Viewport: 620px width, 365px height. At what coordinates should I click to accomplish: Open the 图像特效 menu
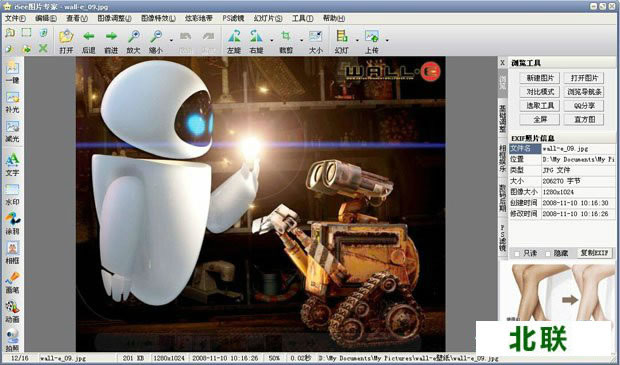point(158,18)
